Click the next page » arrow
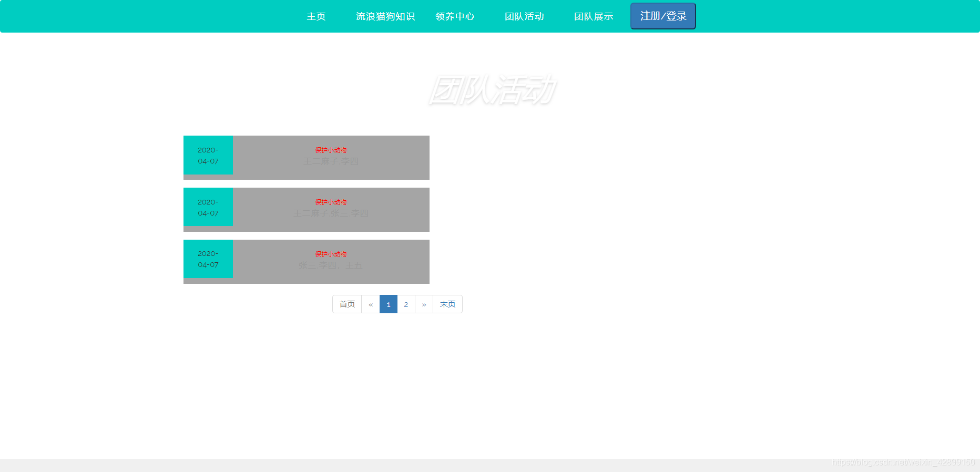 pyautogui.click(x=424, y=304)
